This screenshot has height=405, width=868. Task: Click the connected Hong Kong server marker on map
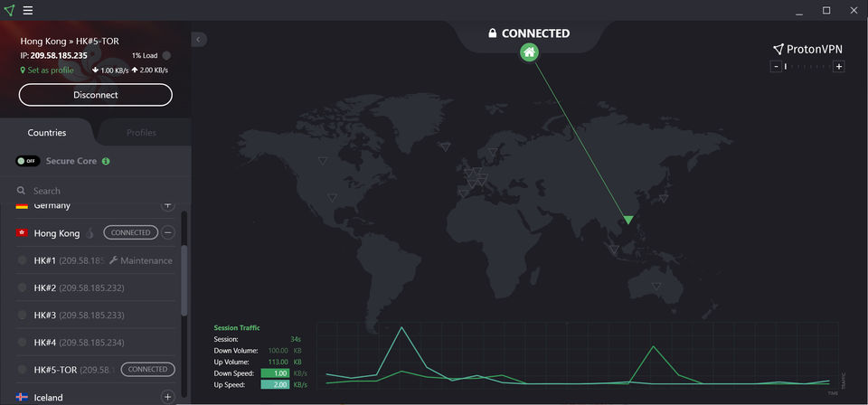pos(627,220)
